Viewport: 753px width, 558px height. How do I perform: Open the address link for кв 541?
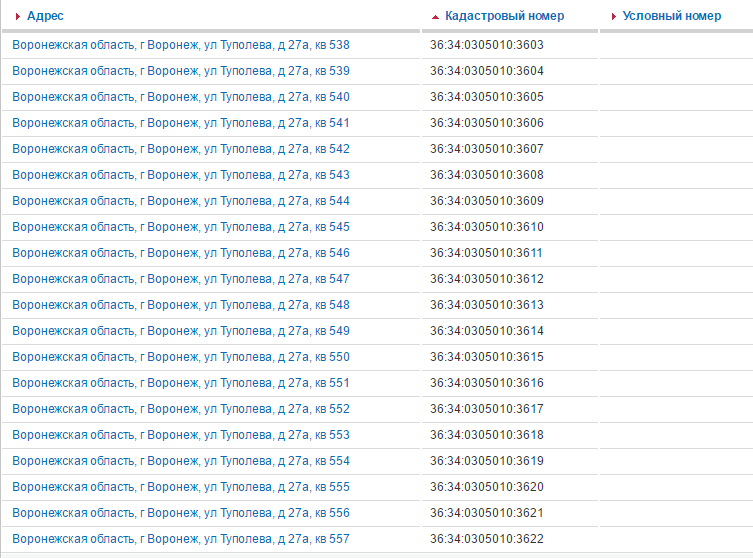click(x=181, y=123)
